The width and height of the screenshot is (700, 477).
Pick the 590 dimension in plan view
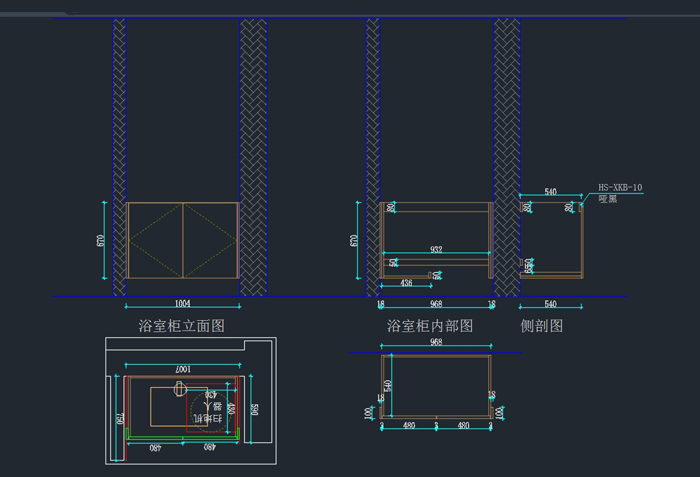tap(255, 408)
